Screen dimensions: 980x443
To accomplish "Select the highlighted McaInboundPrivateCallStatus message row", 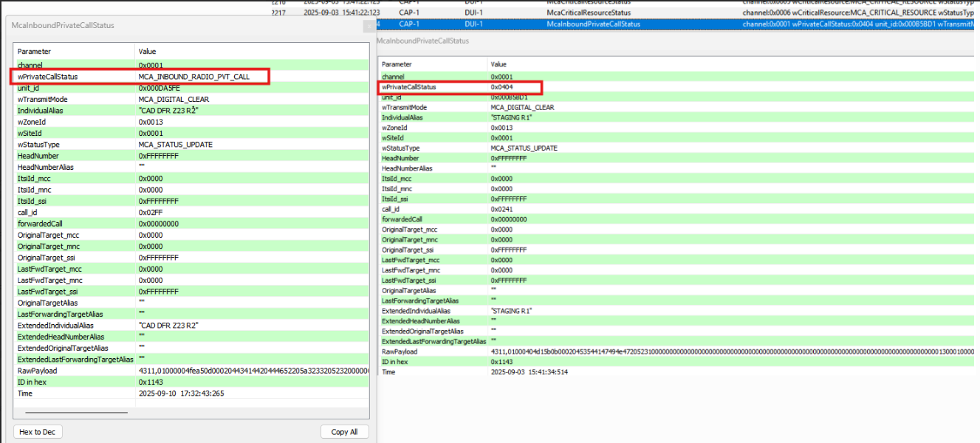I will 678,24.
